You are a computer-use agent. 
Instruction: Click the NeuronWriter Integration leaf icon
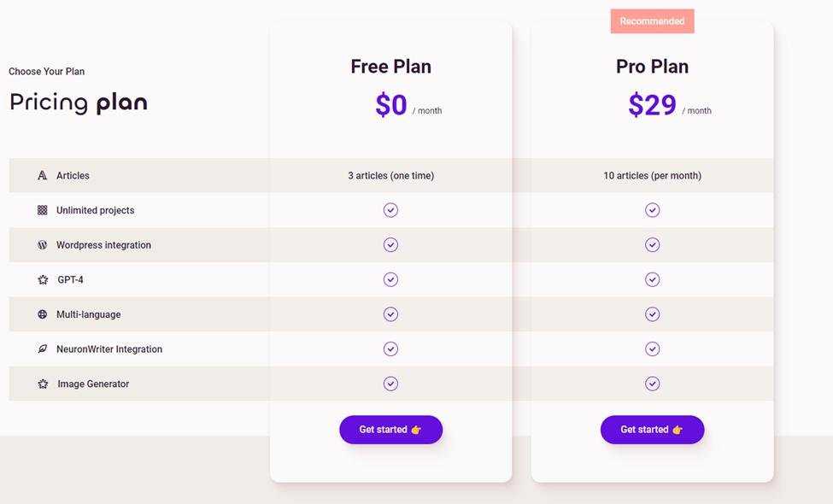click(43, 349)
